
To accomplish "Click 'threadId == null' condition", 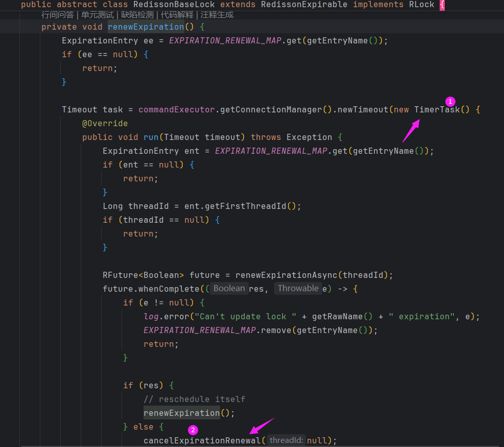I will point(164,220).
